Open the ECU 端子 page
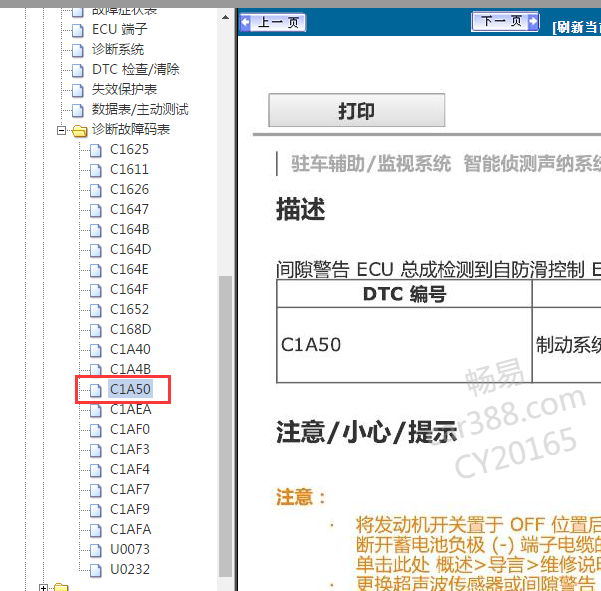The width and height of the screenshot is (601, 591). click(119, 30)
